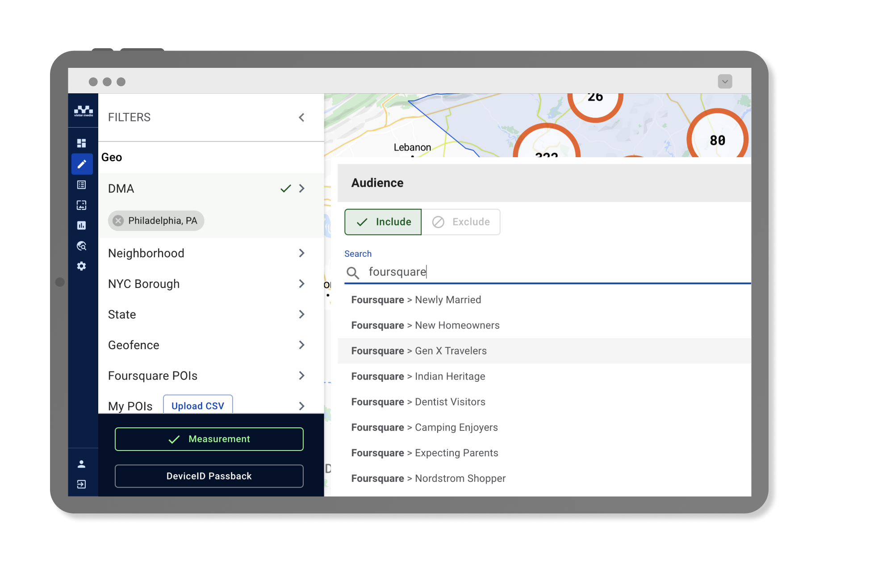
Task: Open the list view icon in sidebar
Action: tap(81, 184)
